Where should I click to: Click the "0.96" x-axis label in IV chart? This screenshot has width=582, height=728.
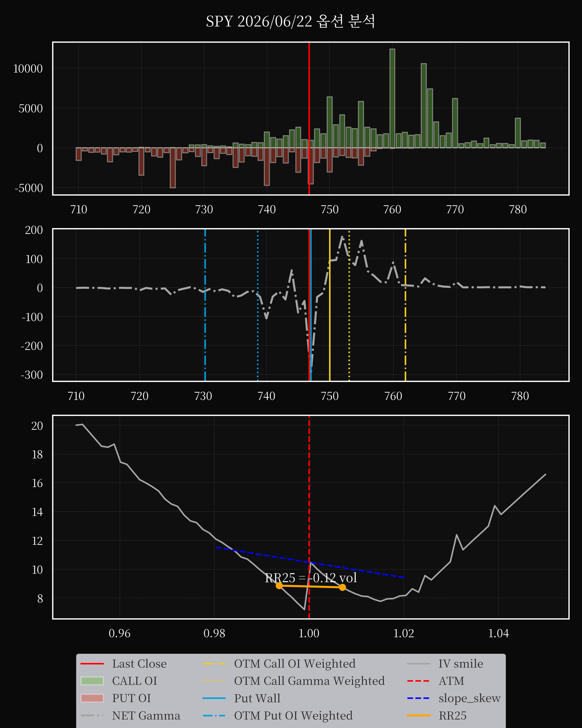pos(120,633)
